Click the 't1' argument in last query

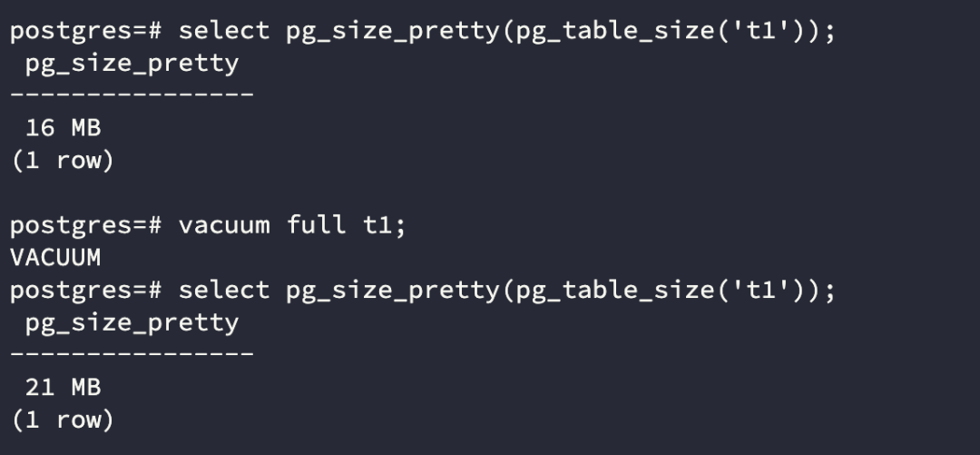[x=766, y=290]
